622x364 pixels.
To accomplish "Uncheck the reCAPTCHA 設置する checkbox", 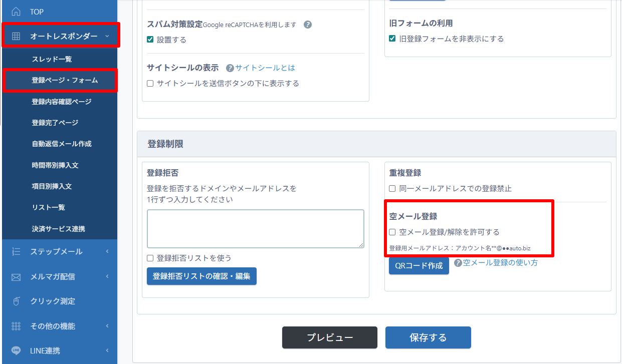I will coord(150,40).
